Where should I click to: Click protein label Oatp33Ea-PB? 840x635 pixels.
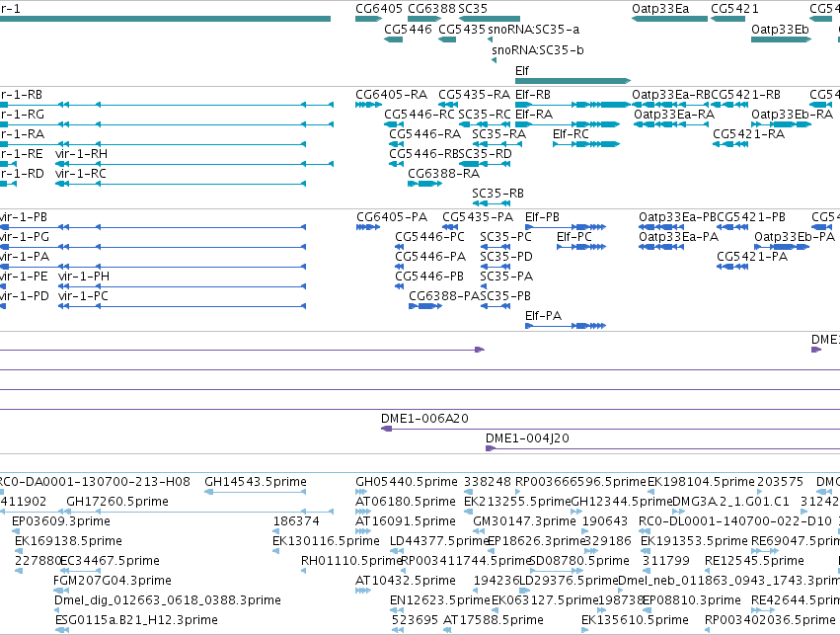coord(677,217)
